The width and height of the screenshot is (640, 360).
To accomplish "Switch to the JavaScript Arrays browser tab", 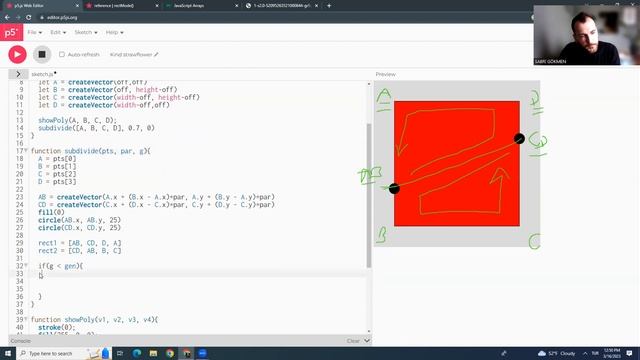I will click(201, 6).
